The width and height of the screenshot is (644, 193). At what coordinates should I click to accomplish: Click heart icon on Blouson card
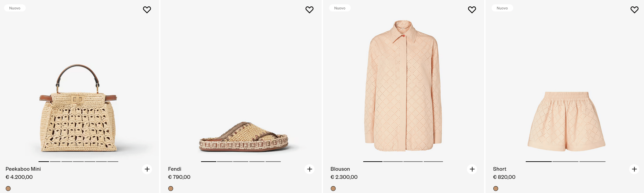click(472, 10)
